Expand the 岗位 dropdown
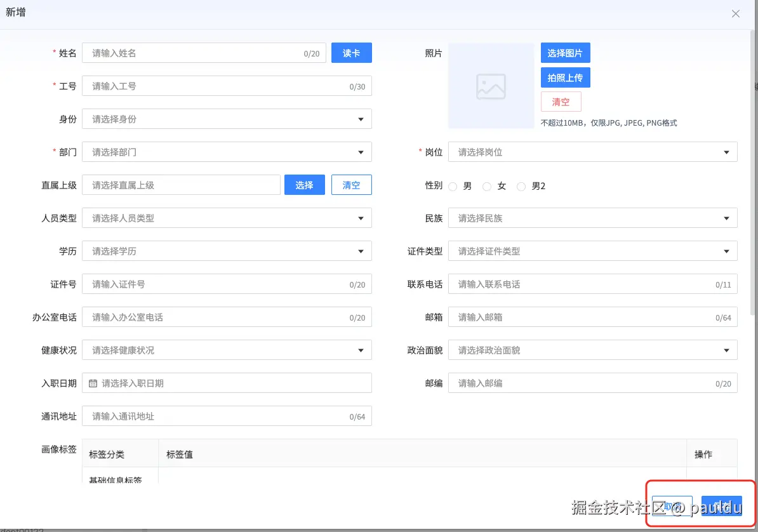Image resolution: width=758 pixels, height=532 pixels. tap(593, 152)
